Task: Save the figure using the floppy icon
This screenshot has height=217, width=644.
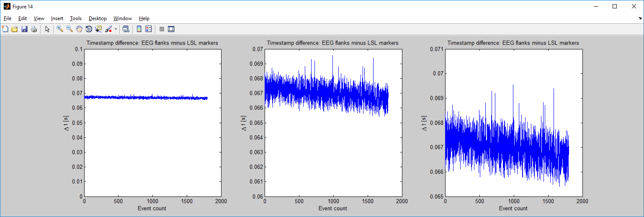Action: (x=24, y=29)
